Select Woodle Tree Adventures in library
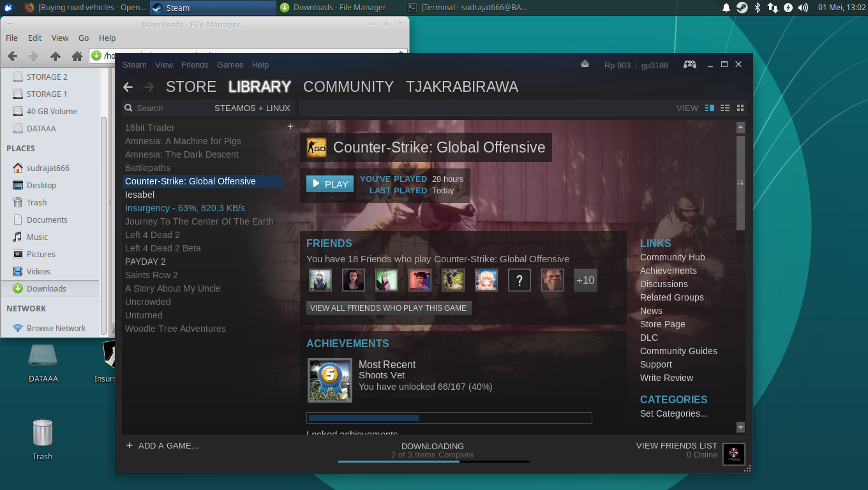The image size is (868, 490). pos(203,329)
